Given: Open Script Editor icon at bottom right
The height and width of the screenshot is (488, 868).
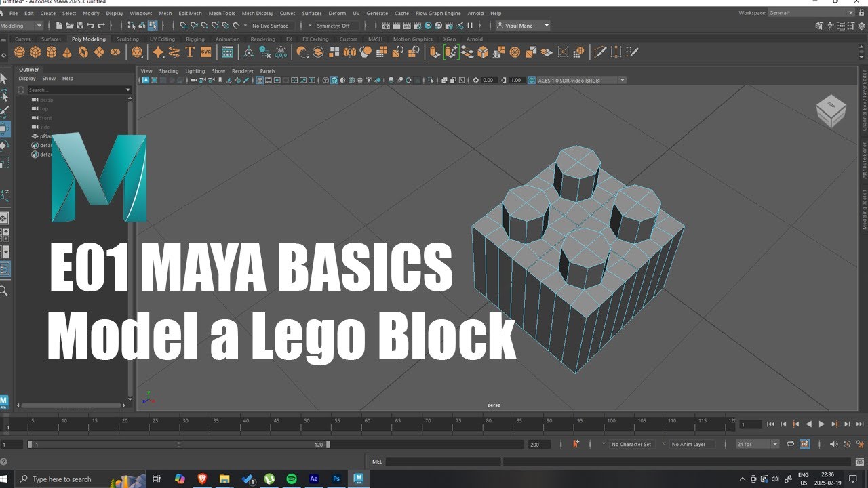Looking at the screenshot, I should (860, 462).
